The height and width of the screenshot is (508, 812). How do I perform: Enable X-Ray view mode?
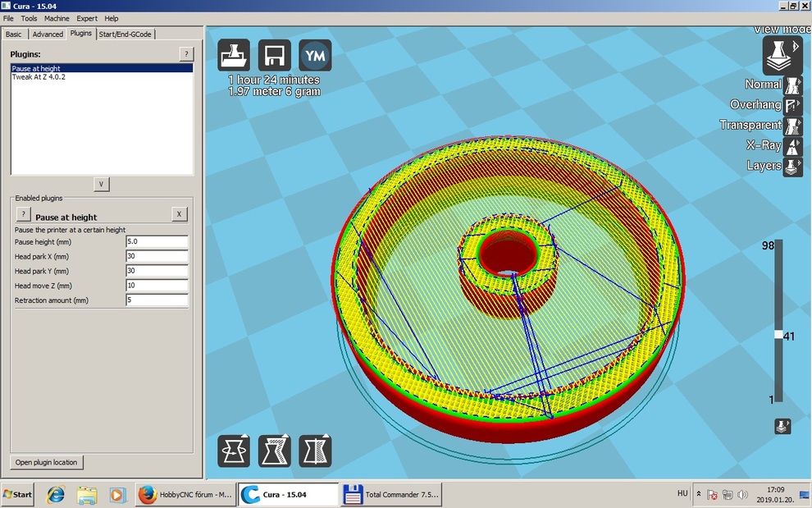click(x=792, y=146)
